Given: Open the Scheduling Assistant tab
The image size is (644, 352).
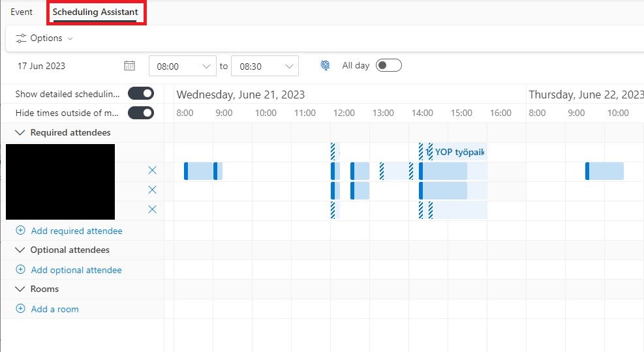Looking at the screenshot, I should pyautogui.click(x=95, y=12).
